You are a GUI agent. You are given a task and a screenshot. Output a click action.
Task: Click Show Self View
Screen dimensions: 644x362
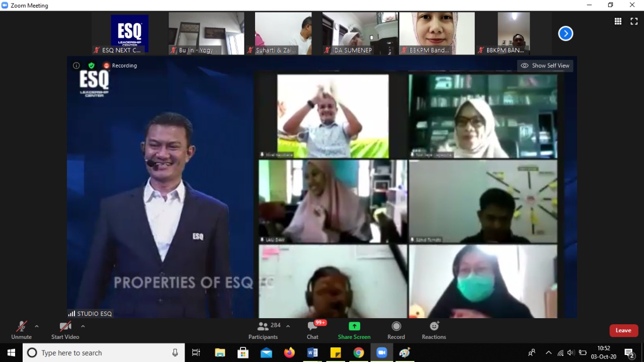pos(545,65)
